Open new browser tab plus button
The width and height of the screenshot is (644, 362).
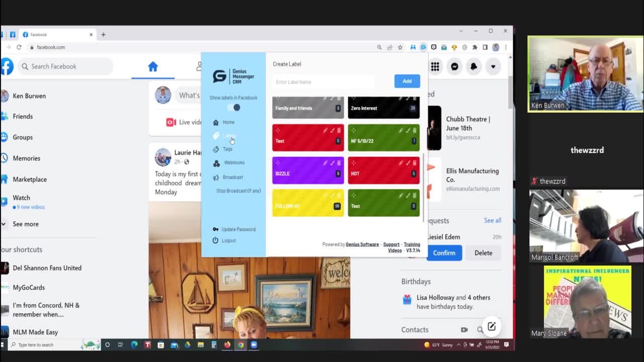point(103,35)
